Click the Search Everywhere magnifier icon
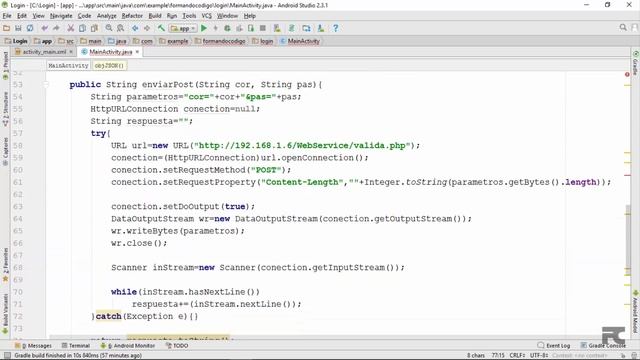Viewport: 640px width, 360px height. (623, 27)
